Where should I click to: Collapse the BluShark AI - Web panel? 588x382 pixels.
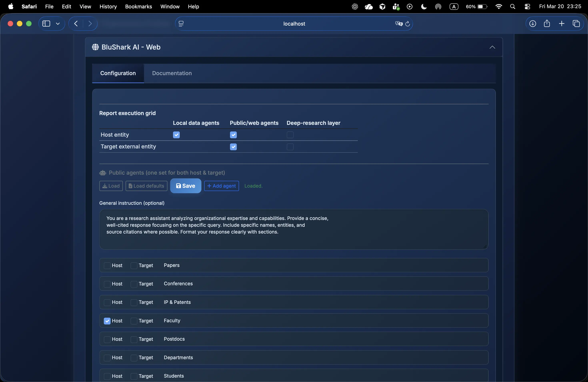coord(492,47)
